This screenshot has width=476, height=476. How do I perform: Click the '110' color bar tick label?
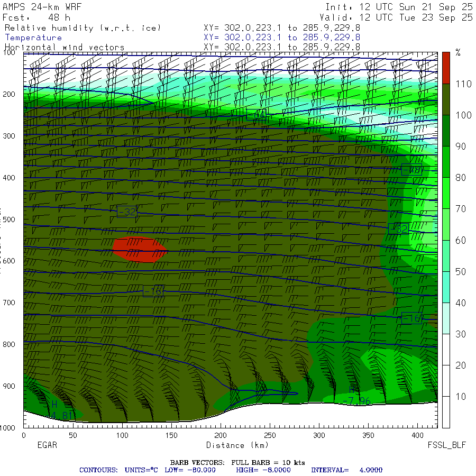(x=463, y=84)
